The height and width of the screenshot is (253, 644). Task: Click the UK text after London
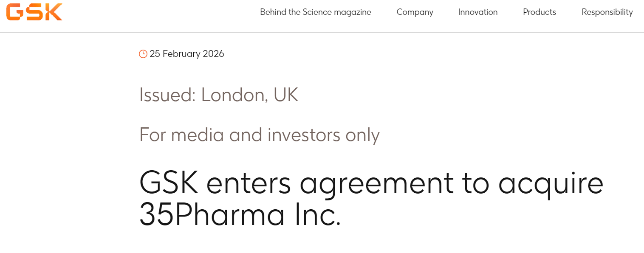[x=285, y=95]
